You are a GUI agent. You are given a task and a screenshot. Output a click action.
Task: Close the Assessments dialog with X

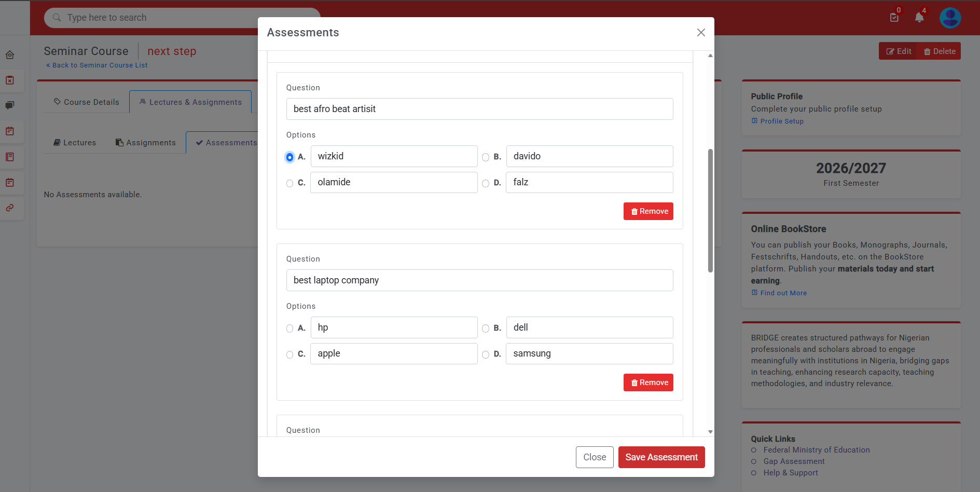[701, 33]
